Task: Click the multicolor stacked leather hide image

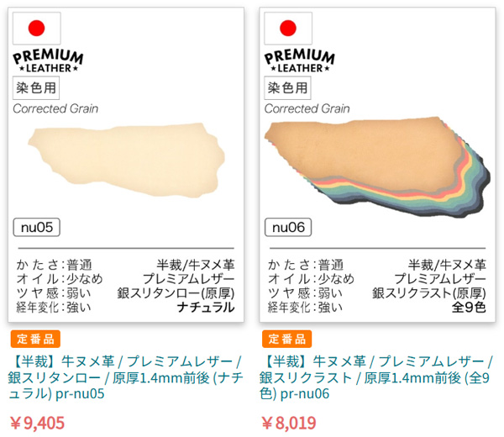Action: click(377, 166)
